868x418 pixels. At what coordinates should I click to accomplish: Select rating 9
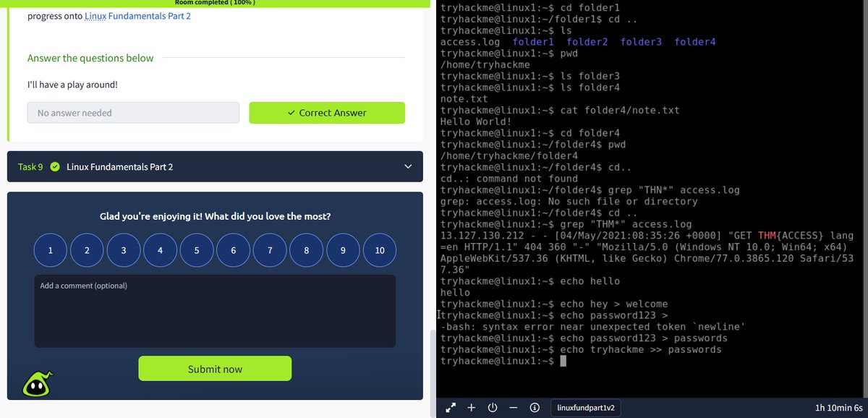coord(344,250)
